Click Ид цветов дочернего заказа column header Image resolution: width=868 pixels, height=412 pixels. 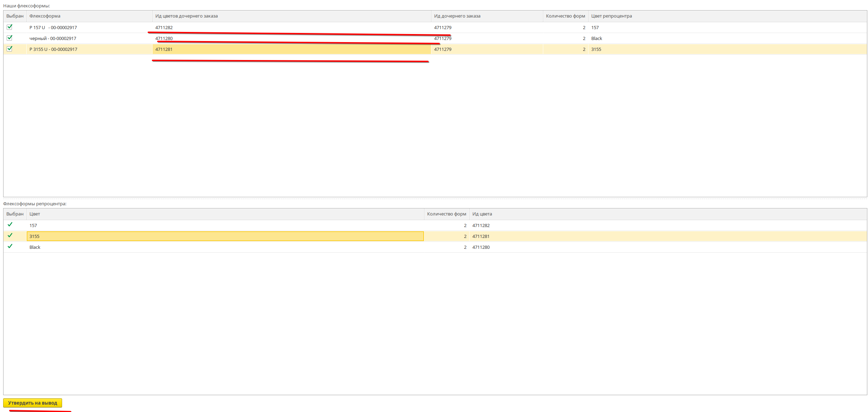point(186,16)
